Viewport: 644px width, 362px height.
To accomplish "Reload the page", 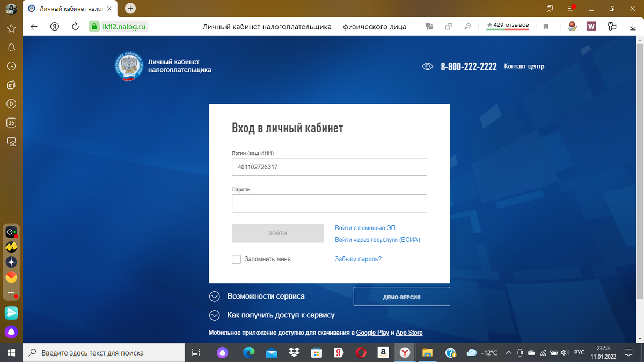I will pos(76,26).
